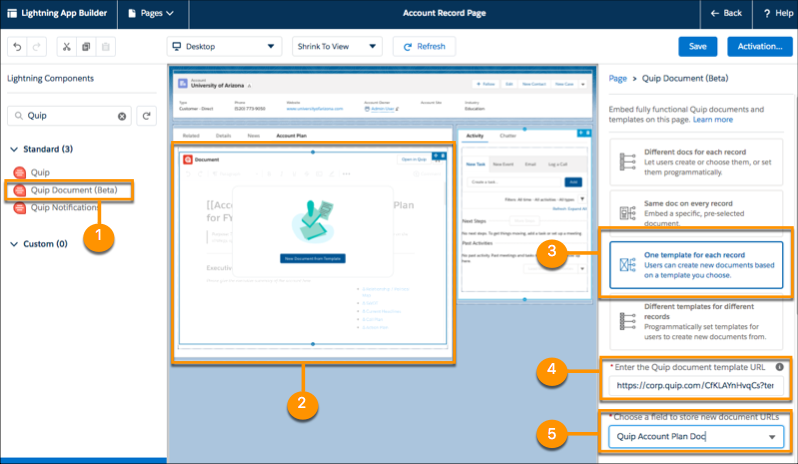Open the Desktop form factor dropdown

pyautogui.click(x=224, y=47)
